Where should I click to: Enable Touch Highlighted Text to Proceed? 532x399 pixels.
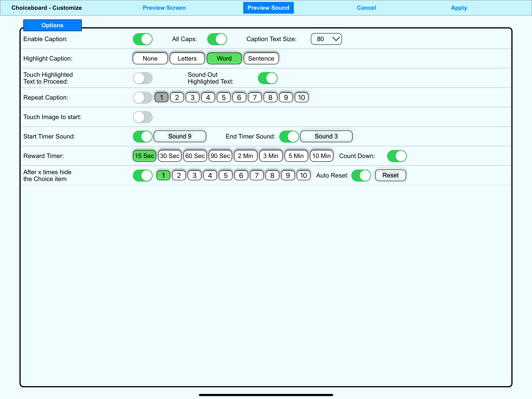tap(143, 78)
